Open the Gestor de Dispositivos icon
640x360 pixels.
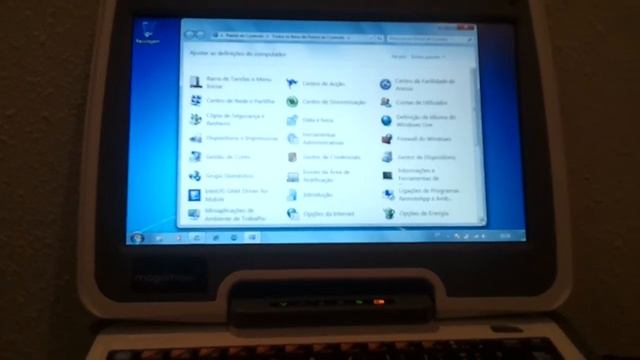(387, 157)
